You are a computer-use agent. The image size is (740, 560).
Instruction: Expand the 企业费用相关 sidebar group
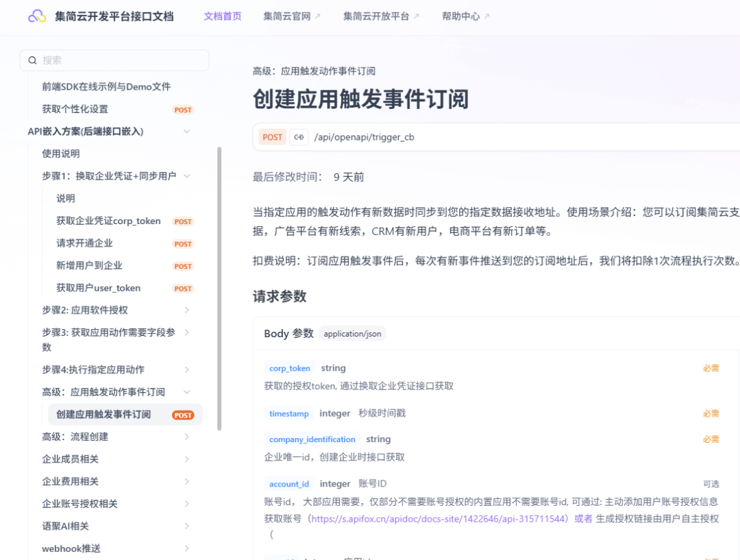tap(186, 482)
